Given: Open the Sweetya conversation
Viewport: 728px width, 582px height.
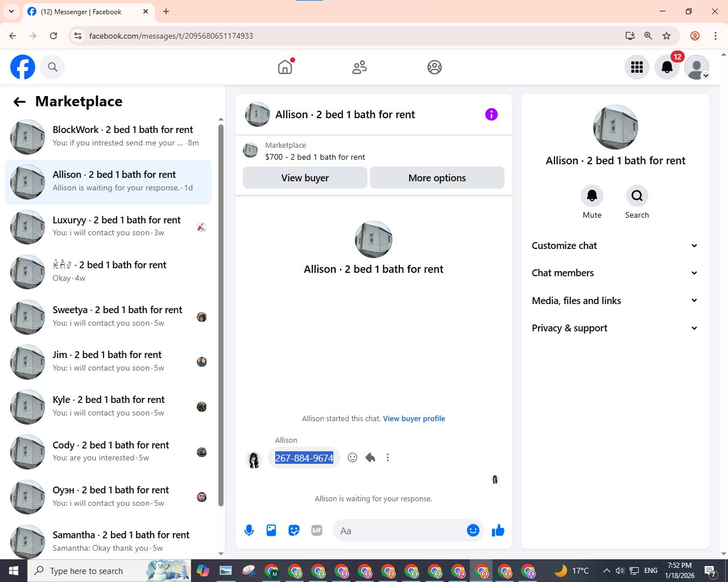Looking at the screenshot, I should coord(108,317).
